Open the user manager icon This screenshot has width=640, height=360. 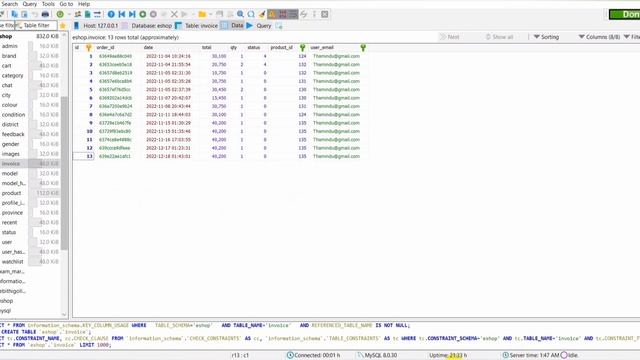[x=78, y=14]
